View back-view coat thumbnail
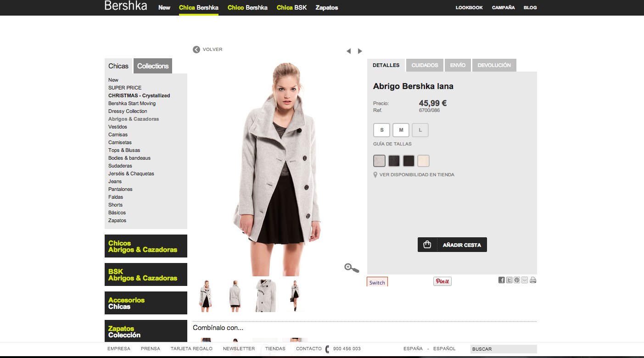 [x=235, y=296]
